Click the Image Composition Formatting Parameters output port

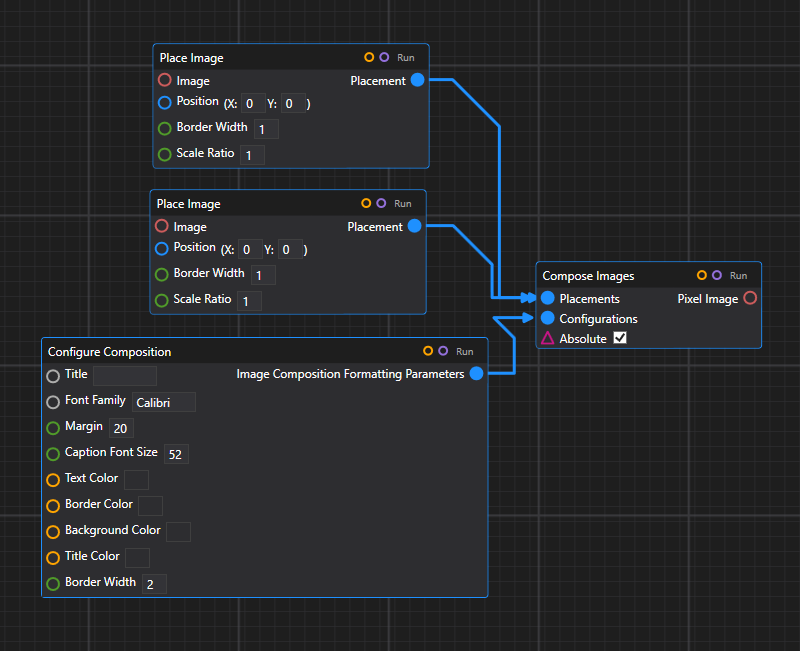click(476, 373)
